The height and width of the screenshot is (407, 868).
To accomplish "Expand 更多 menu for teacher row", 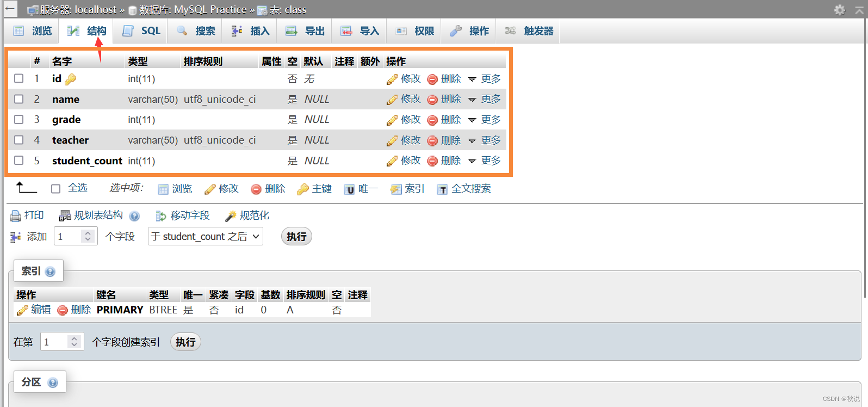I will (x=485, y=140).
